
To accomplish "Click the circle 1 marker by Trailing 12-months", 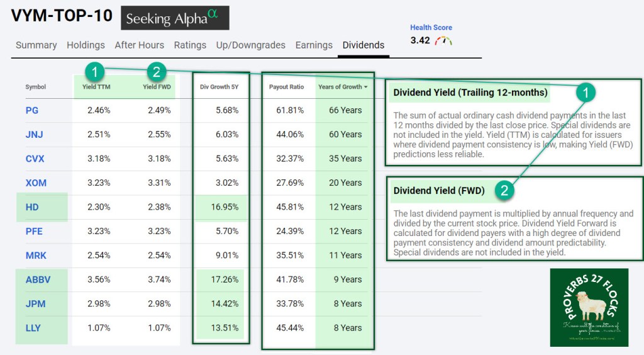I will click(x=586, y=93).
